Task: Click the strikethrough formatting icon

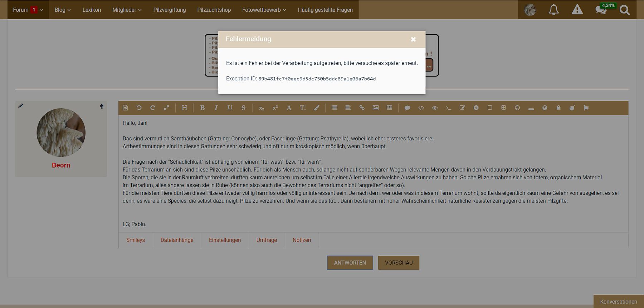Action: pos(244,108)
